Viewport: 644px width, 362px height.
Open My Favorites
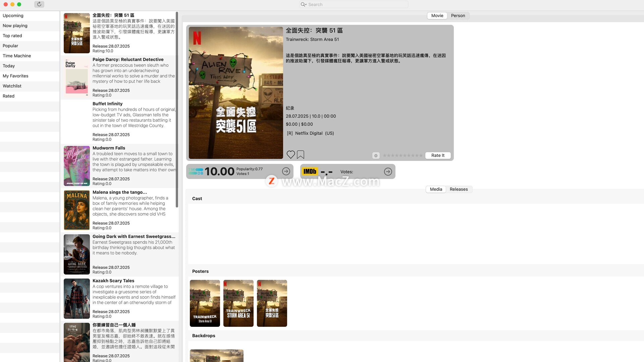(x=30, y=76)
